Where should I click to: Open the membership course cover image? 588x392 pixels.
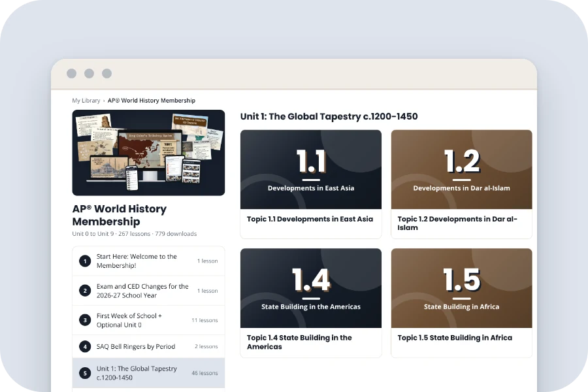[x=148, y=153]
